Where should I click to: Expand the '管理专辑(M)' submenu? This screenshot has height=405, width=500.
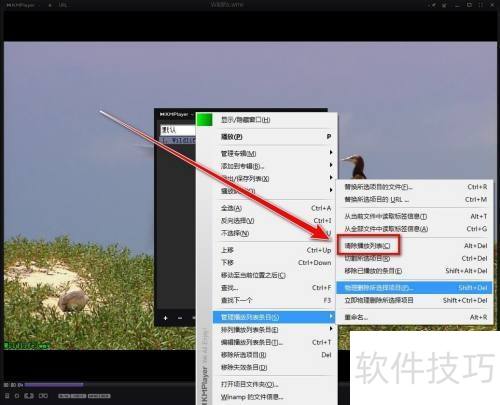(x=275, y=153)
